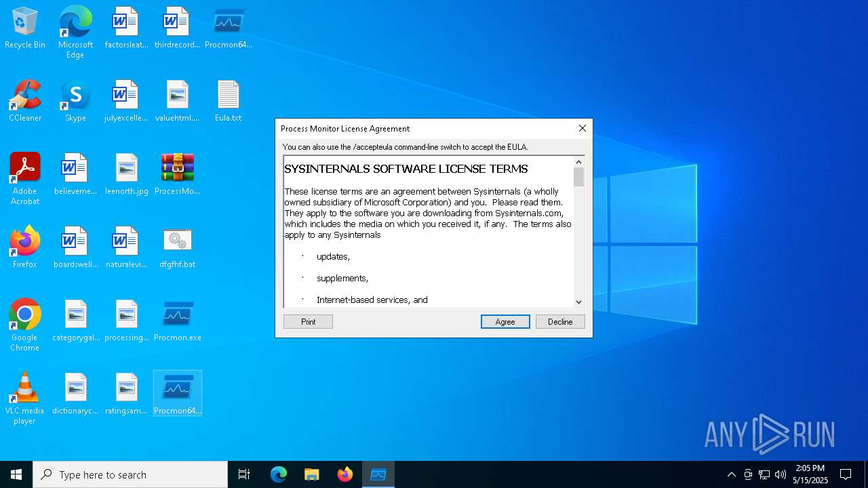Select the Microsoft Edge desktop shortcut
Screen dimensions: 868x488
(x=75, y=33)
